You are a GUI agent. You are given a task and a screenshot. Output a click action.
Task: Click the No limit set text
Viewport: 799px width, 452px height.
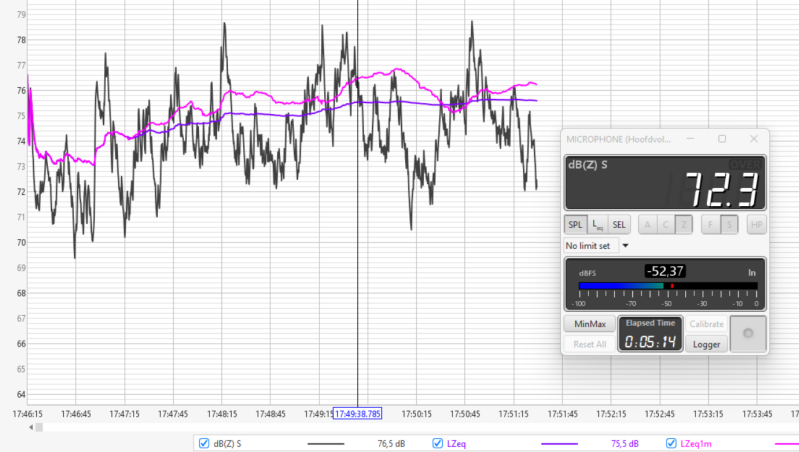point(588,246)
